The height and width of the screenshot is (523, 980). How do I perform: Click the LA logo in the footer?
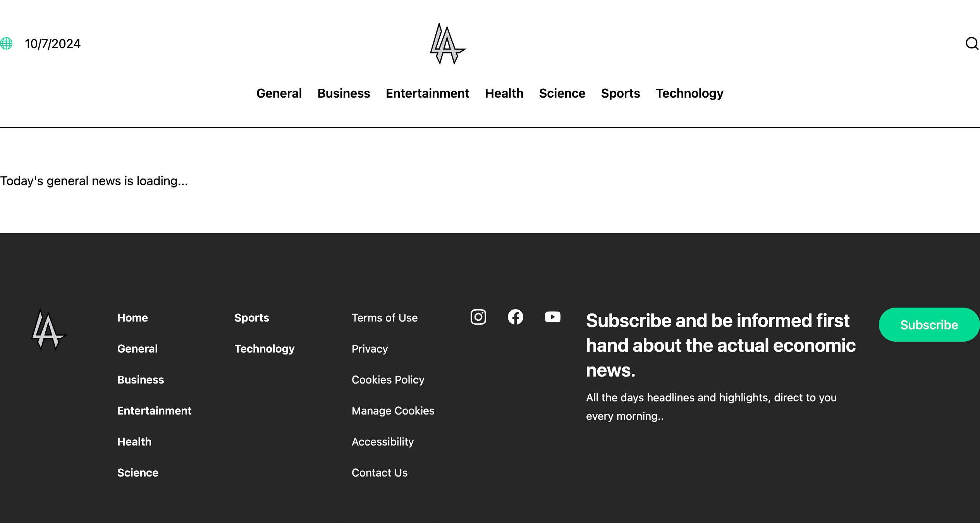coord(48,330)
